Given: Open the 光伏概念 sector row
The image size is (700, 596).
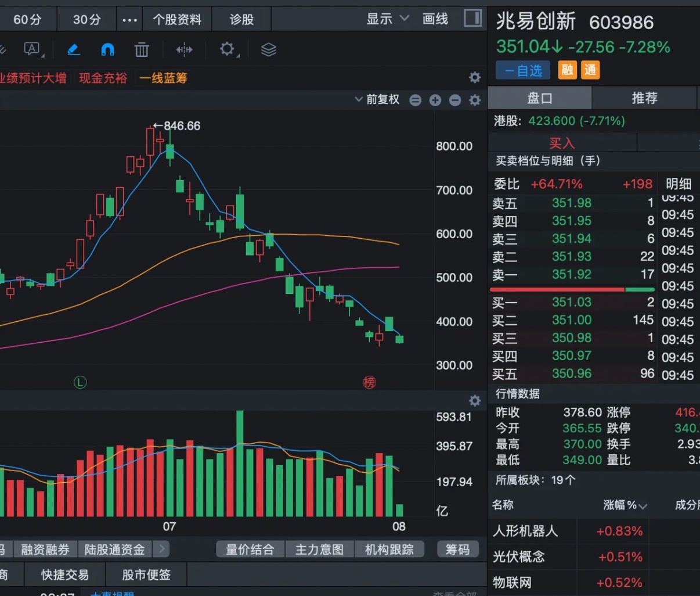Looking at the screenshot, I should [594, 556].
